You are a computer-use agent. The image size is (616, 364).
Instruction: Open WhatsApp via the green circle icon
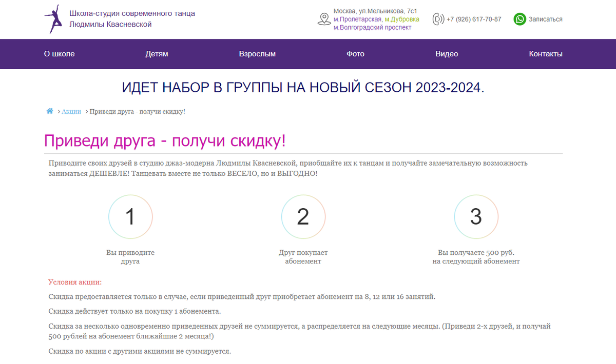(x=519, y=19)
